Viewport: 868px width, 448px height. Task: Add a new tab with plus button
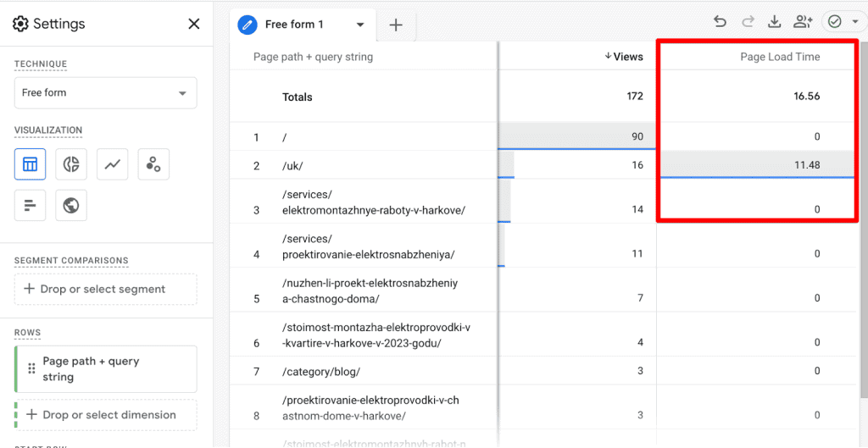pos(396,25)
